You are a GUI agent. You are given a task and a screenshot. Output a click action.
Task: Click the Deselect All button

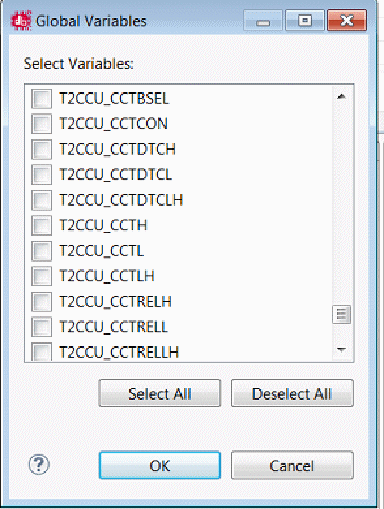click(x=292, y=393)
